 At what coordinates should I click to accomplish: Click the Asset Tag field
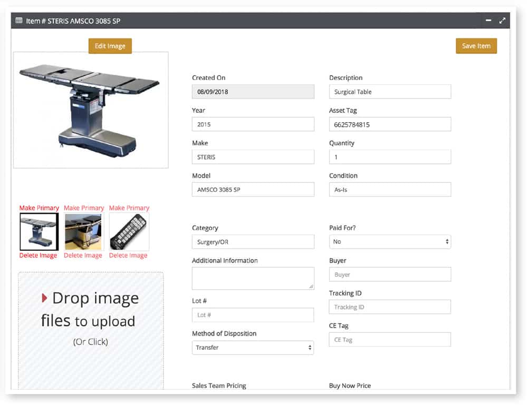click(390, 124)
